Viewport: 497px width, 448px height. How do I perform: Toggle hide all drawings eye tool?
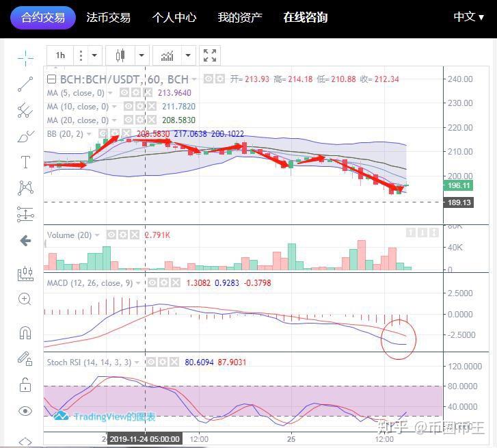coord(25,410)
